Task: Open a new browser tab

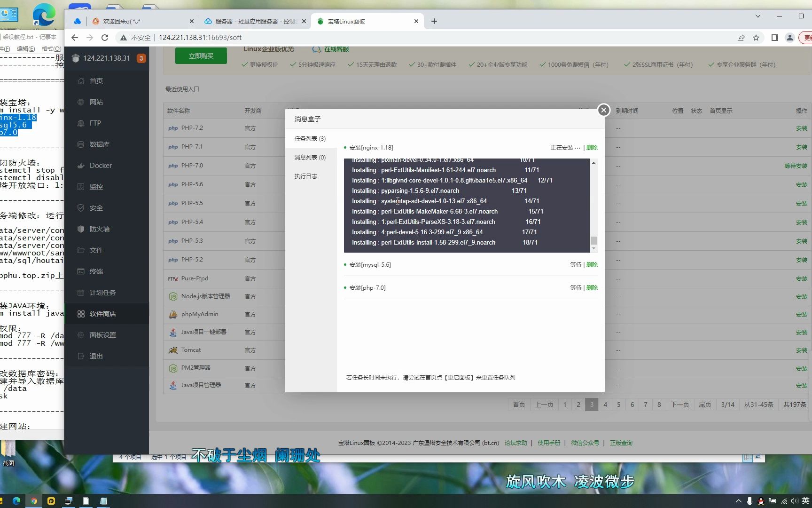Action: 434,21
